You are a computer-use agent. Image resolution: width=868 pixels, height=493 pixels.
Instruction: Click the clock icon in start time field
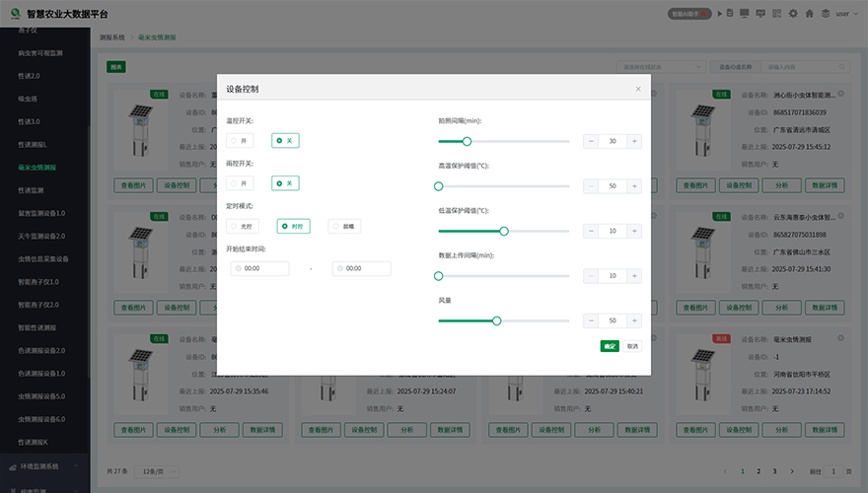tap(239, 268)
